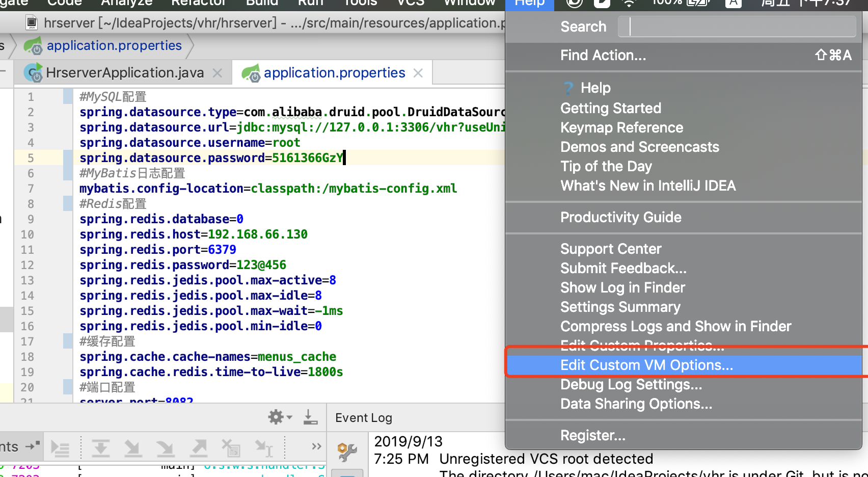Click the Help menu bar title

529,3
